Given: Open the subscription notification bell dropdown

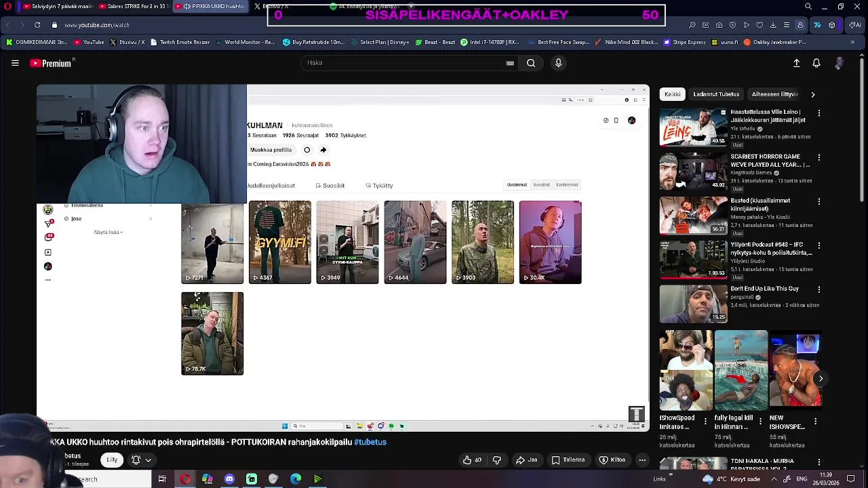Looking at the screenshot, I should coord(141,460).
